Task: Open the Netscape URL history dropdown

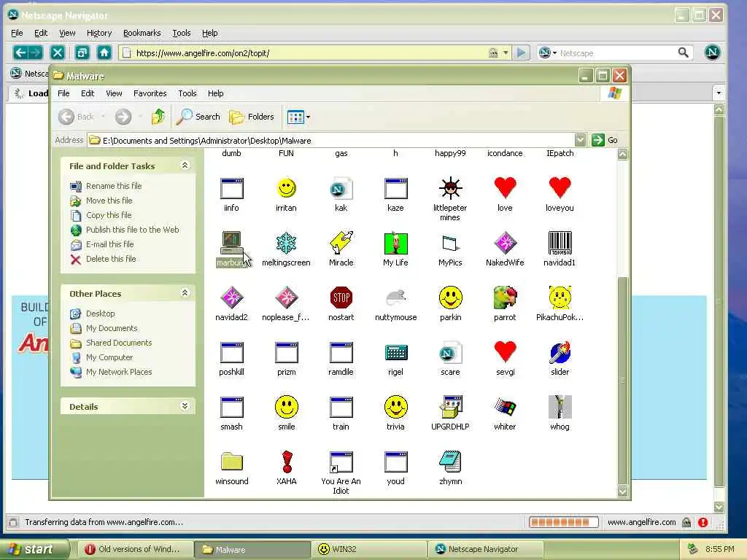Action: [506, 52]
